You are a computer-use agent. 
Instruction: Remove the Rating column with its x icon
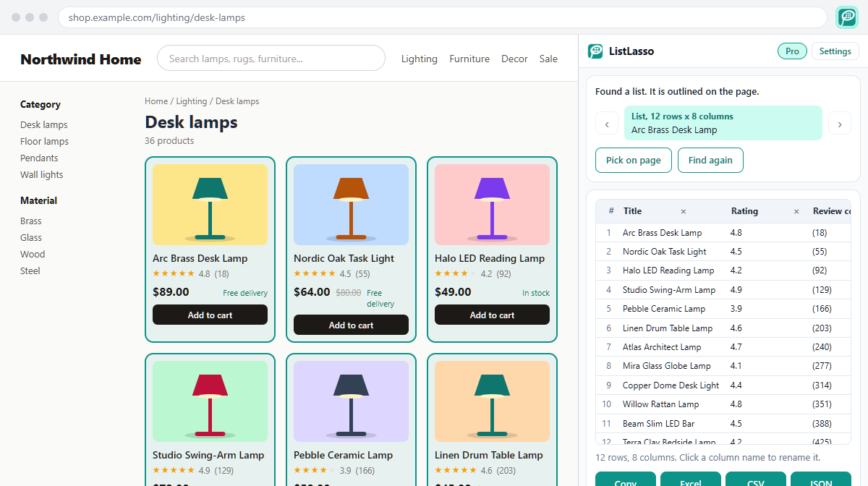pyautogui.click(x=796, y=211)
